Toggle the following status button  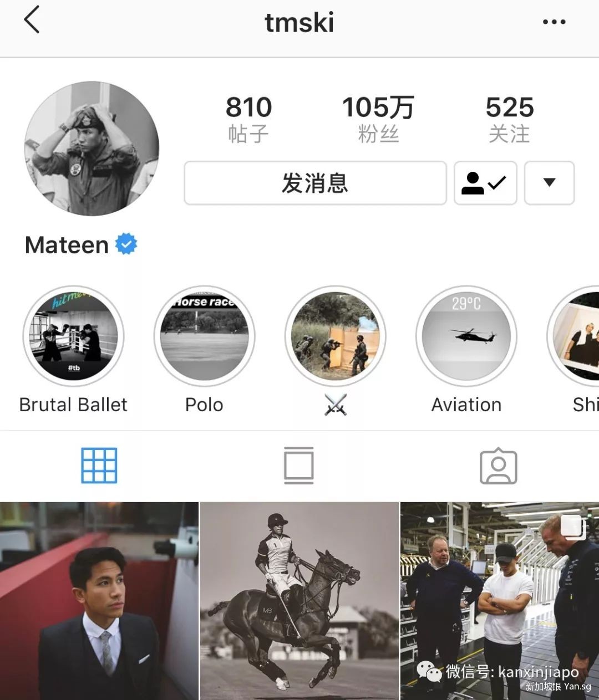(485, 183)
